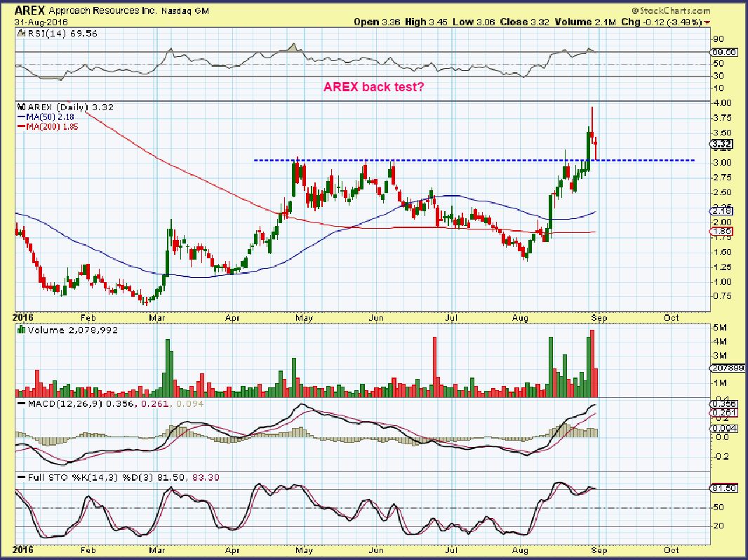Click the Chg -0.12 (-3.49%) value
The width and height of the screenshot is (748, 560).
[662, 22]
